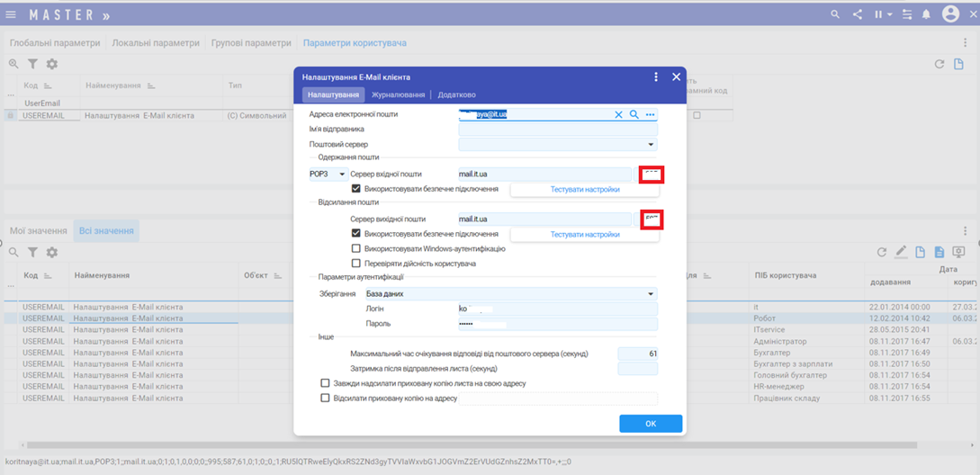Switch to the Журналювання tab
Image resolution: width=980 pixels, height=475 pixels.
point(399,94)
